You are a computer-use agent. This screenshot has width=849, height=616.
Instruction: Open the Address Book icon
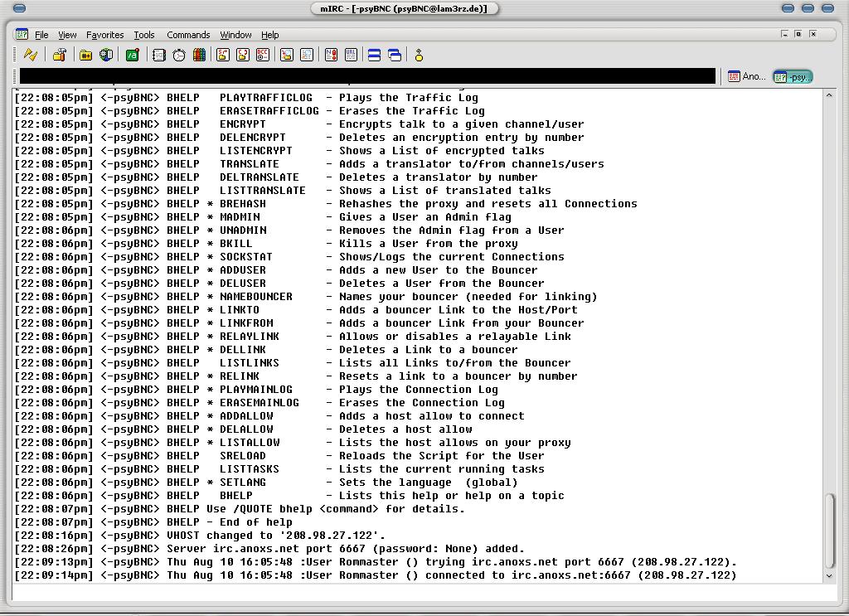coord(158,55)
